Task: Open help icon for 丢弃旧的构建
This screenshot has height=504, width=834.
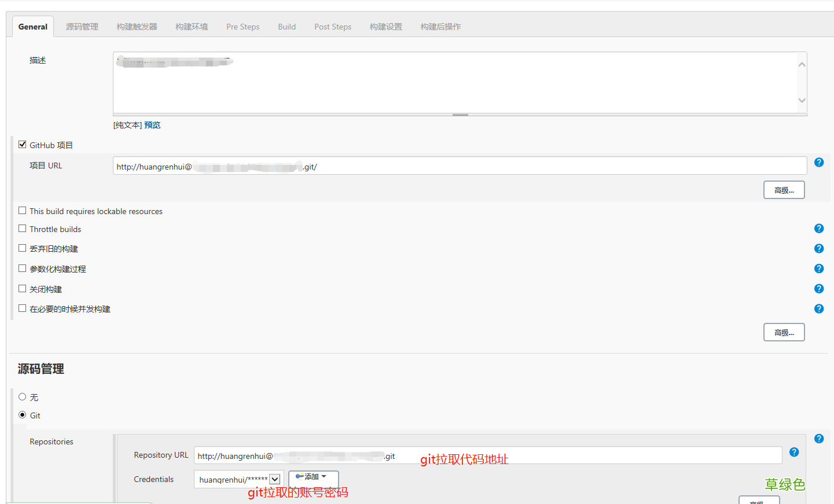Action: point(818,249)
